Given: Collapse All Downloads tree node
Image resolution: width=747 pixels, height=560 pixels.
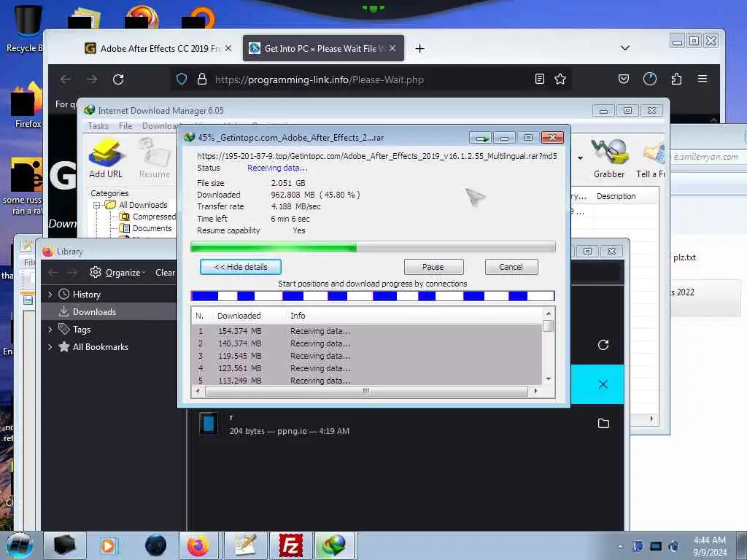Looking at the screenshot, I should 97,205.
